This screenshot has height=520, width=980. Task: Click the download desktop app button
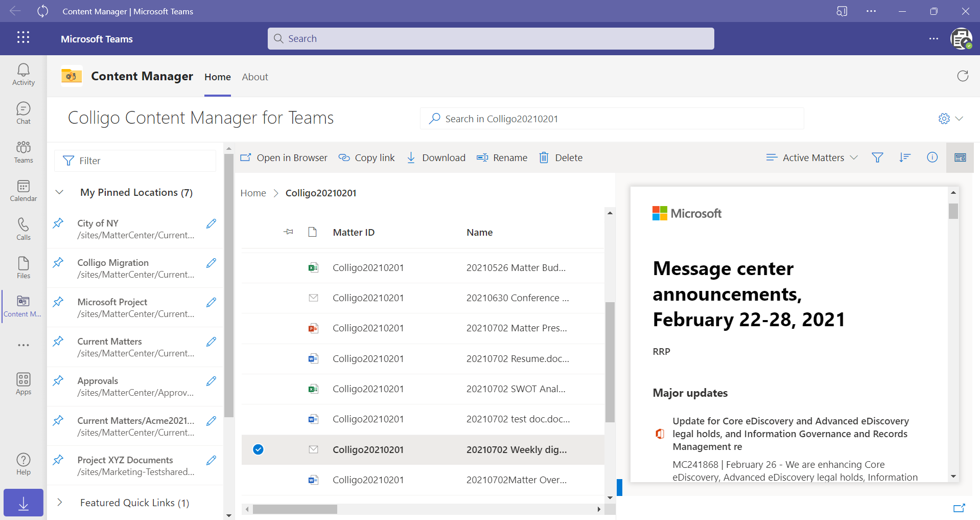pos(24,503)
